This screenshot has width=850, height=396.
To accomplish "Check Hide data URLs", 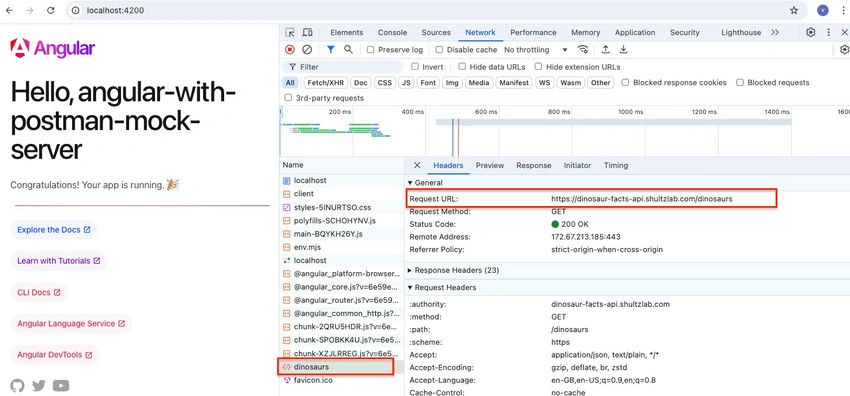I will 462,67.
